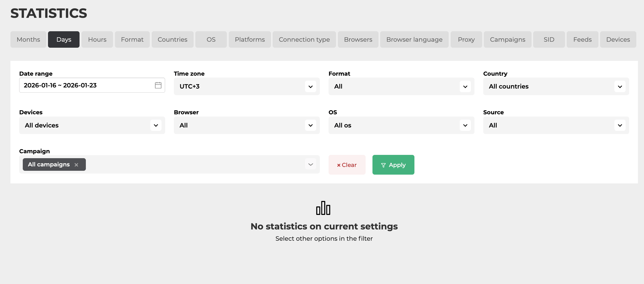Open the OS filter dropdown
The width and height of the screenshot is (644, 284).
pos(401,126)
